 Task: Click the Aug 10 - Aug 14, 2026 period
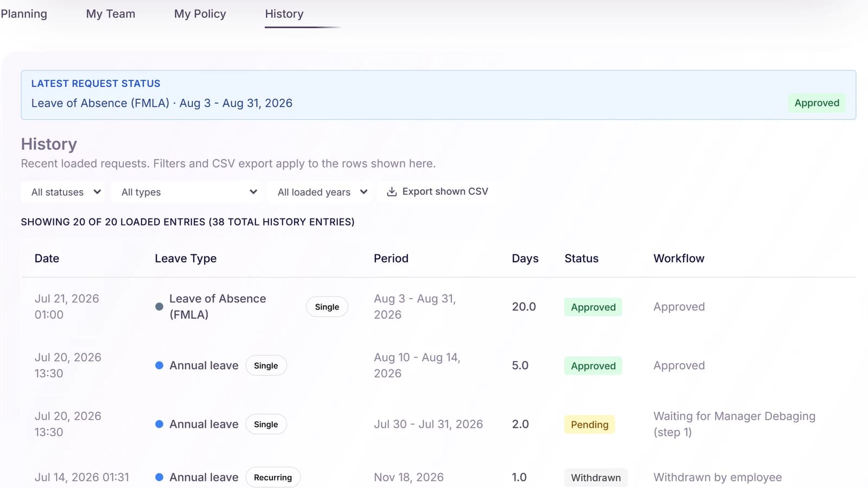[417, 365]
